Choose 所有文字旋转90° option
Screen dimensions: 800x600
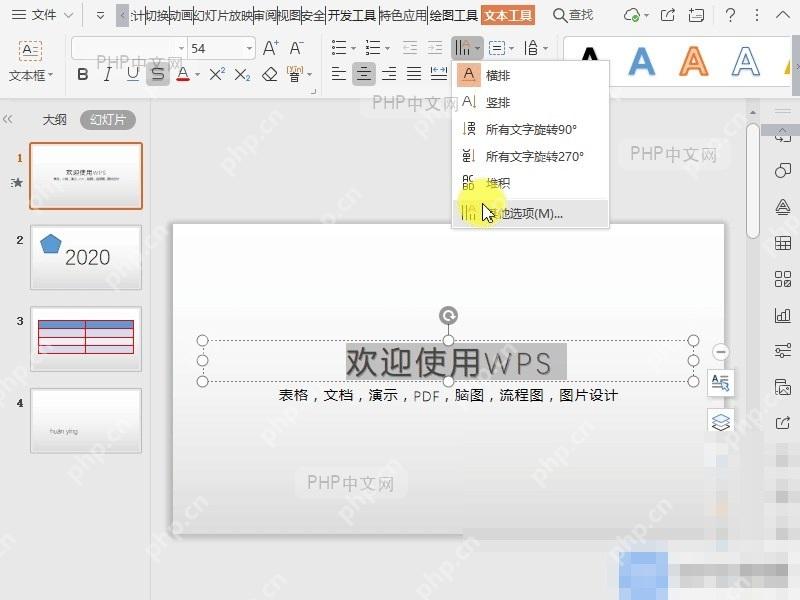pos(530,129)
